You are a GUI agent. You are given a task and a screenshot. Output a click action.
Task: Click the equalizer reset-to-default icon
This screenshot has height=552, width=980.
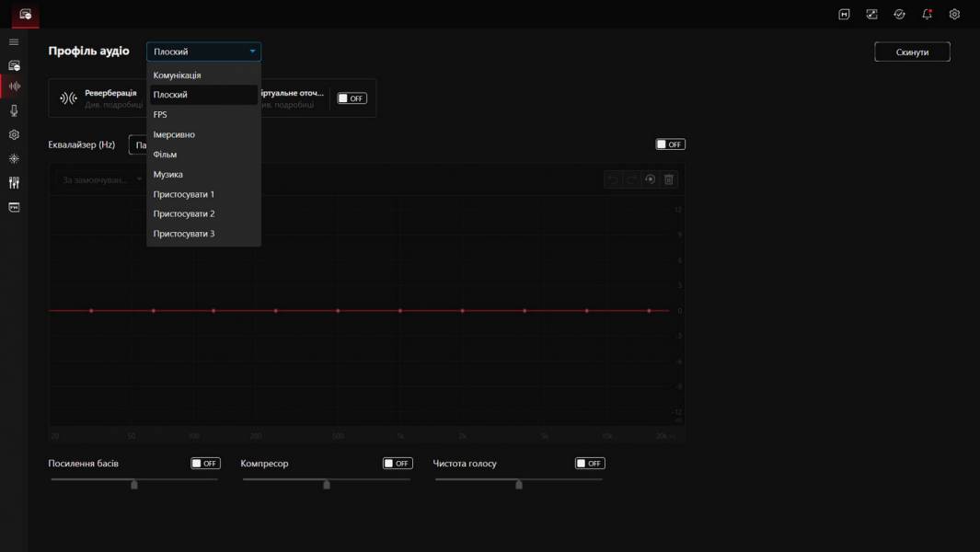pyautogui.click(x=650, y=179)
